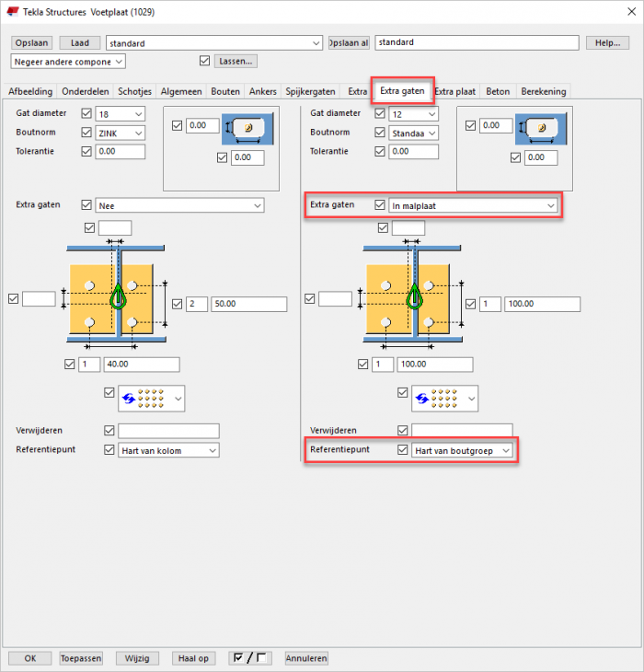The image size is (644, 672).
Task: Click the right base plate hole diagram
Action: pyautogui.click(x=412, y=295)
